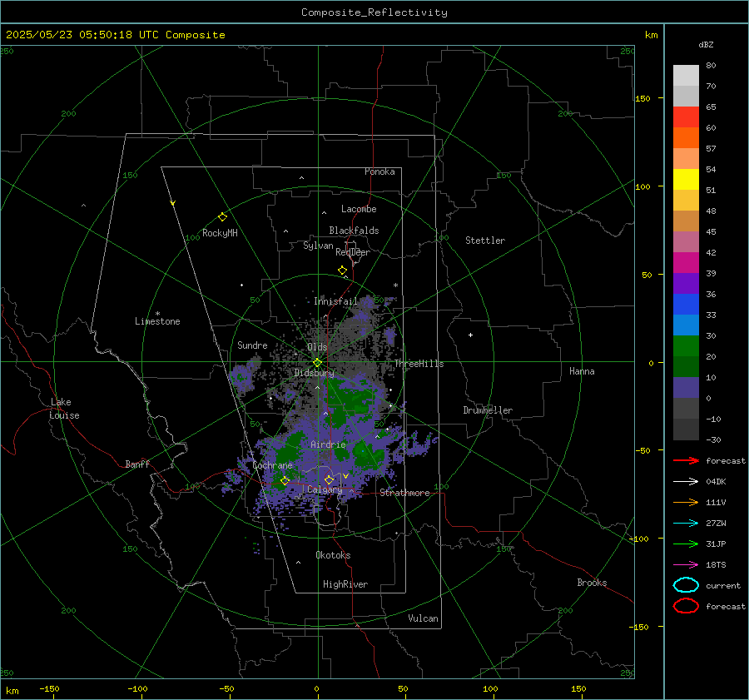Click the white asterisk marker above Limestone
This screenshot has width=749, height=700.
[157, 314]
